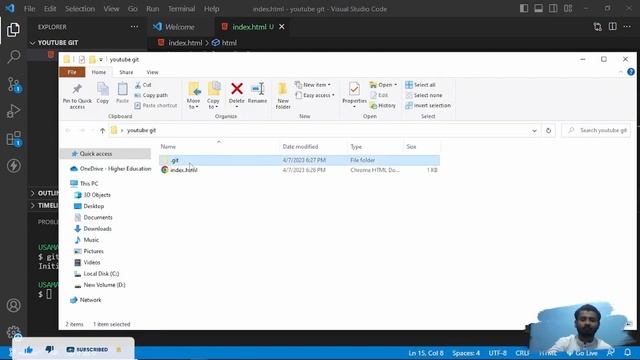The width and height of the screenshot is (640, 360).
Task: Sort by Date modified column header
Action: coord(300,147)
